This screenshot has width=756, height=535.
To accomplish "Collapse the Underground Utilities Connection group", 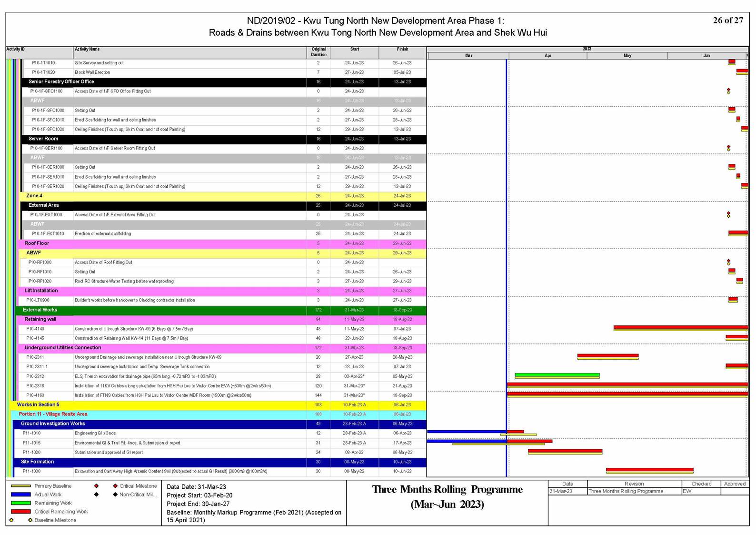I will click(x=62, y=348).
